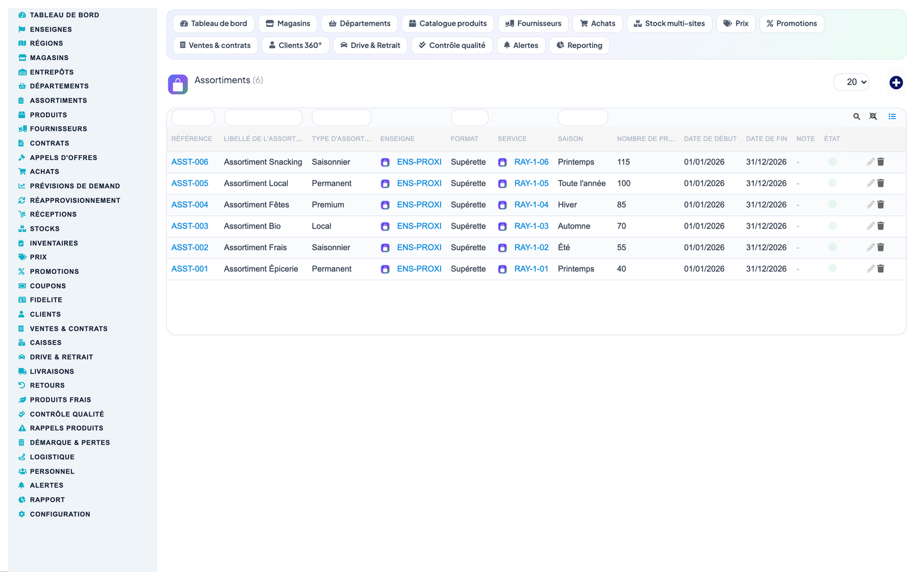924x572 pixels.
Task: Click the Saison filter input field
Action: pos(583,118)
